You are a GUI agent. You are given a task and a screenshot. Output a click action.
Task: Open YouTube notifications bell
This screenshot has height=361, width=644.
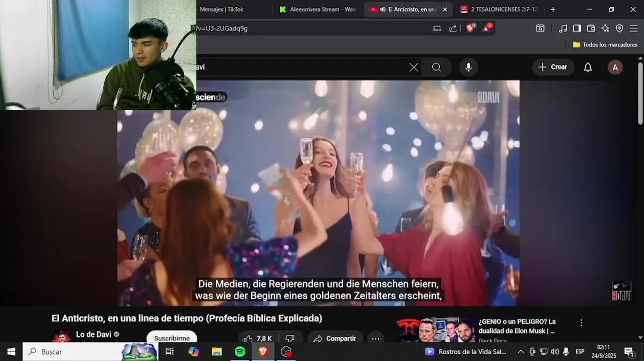pos(588,67)
